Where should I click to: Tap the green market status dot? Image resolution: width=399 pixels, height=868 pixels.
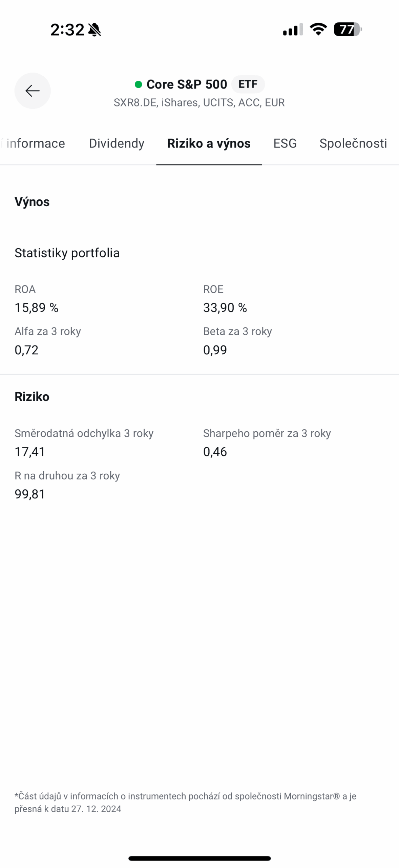coord(138,84)
